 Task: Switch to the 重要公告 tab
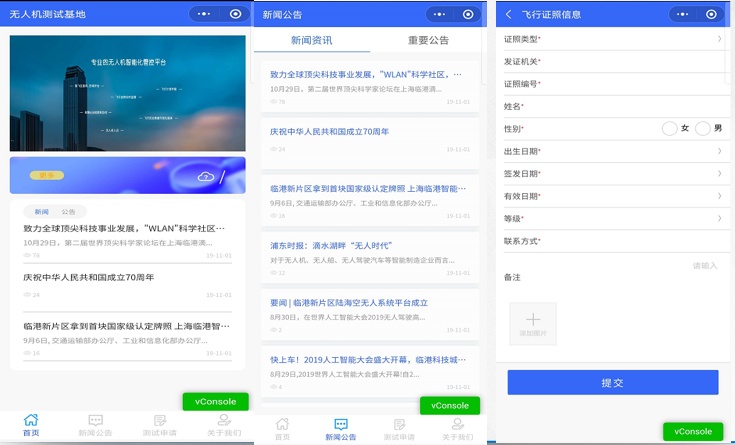(x=428, y=40)
